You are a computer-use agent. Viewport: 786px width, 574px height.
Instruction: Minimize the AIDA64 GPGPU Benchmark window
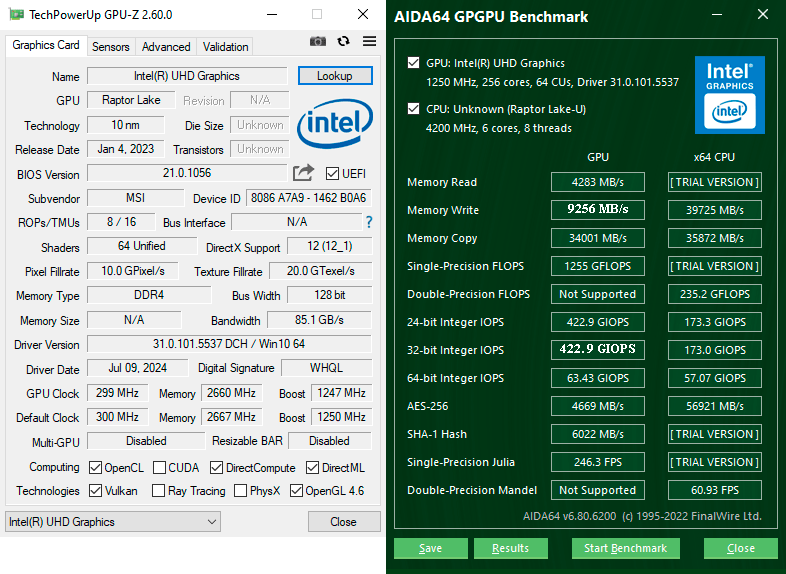click(x=717, y=15)
